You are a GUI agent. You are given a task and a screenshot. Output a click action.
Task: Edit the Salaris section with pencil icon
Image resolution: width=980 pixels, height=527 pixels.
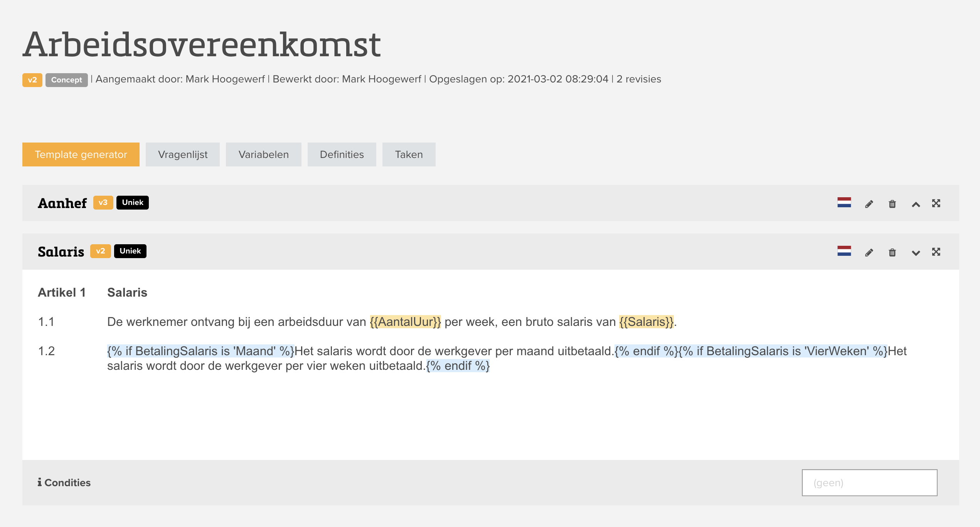[x=869, y=252]
